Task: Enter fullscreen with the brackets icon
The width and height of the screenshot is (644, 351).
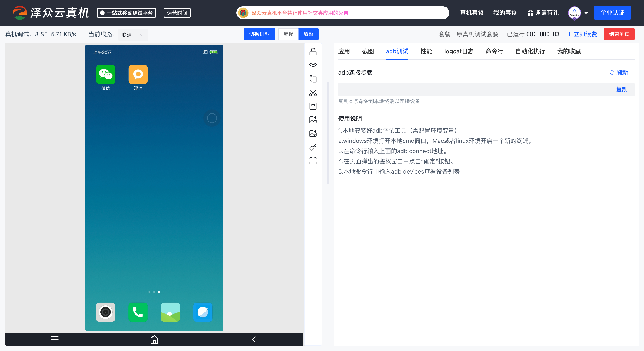Action: [x=313, y=161]
